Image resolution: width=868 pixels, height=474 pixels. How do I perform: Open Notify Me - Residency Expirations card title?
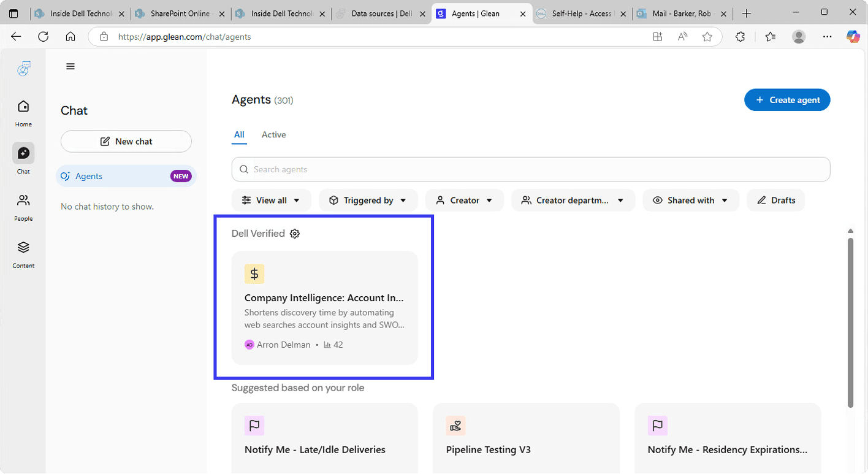click(728, 450)
